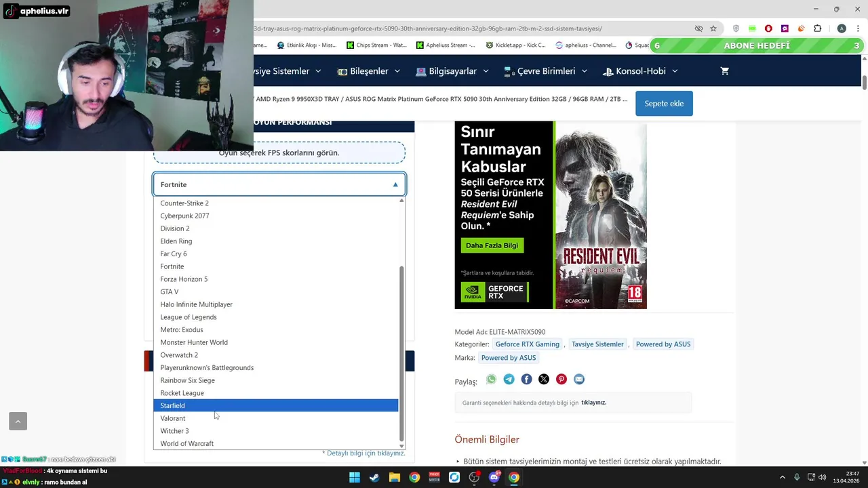
Task: Click the tıklayınız warranty link
Action: [593, 403]
